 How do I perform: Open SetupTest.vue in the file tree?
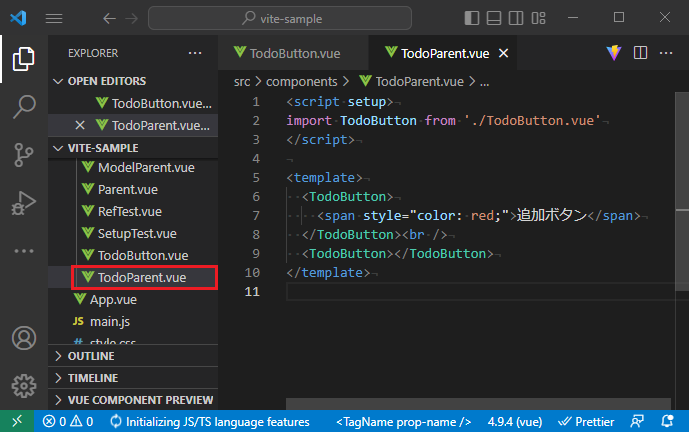tap(133, 233)
